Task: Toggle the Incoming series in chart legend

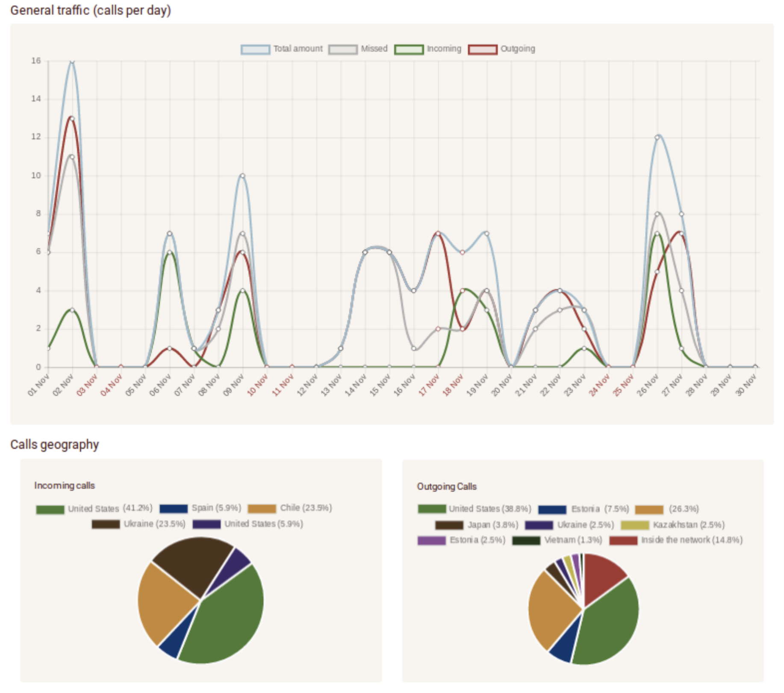Action: coord(428,49)
